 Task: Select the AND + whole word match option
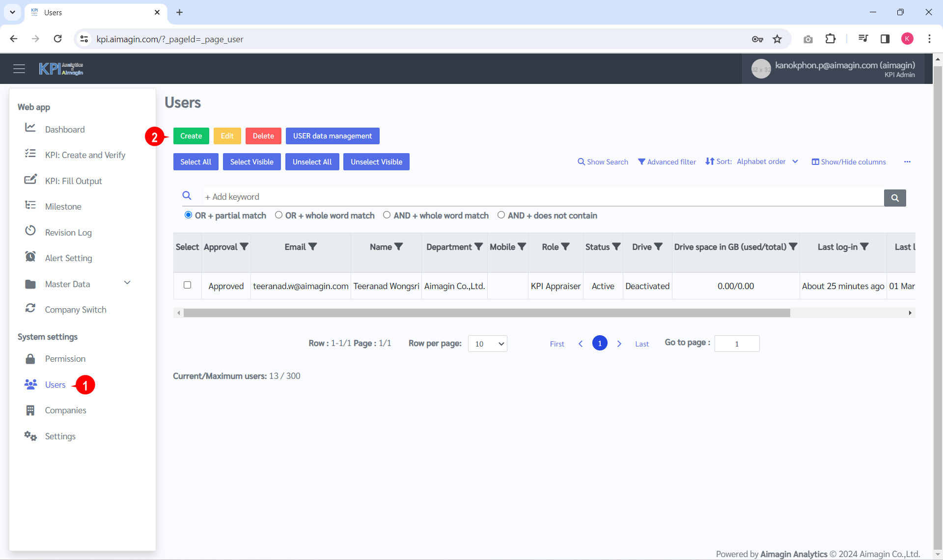(387, 215)
